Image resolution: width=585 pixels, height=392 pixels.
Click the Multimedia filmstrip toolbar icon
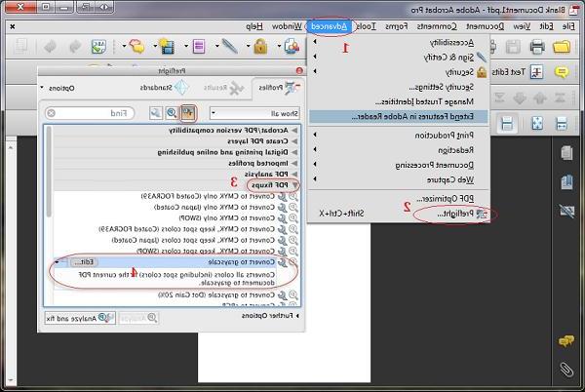[167, 47]
